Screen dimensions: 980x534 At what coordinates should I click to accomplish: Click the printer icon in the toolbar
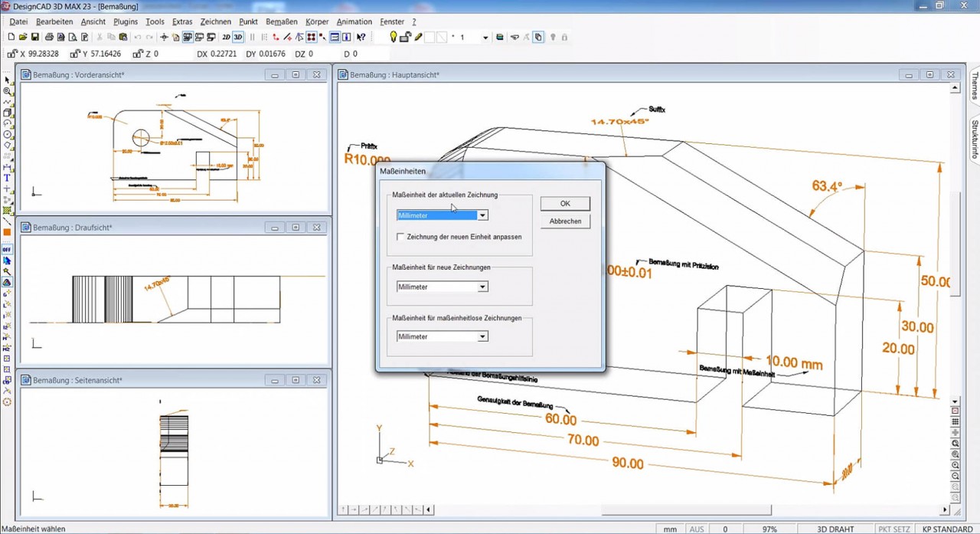[49, 37]
